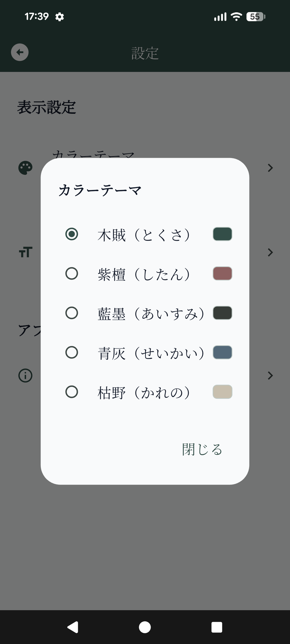Screen dimensions: 290x644
Task: Tap the 青灰 blue-gray color swatch
Action: pos(222,352)
